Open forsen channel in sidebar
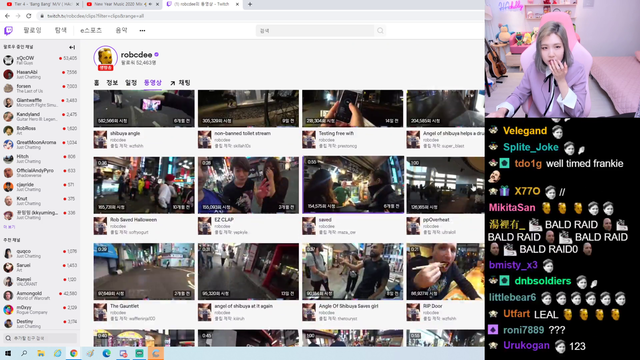This screenshot has width=640, height=360. [x=40, y=89]
